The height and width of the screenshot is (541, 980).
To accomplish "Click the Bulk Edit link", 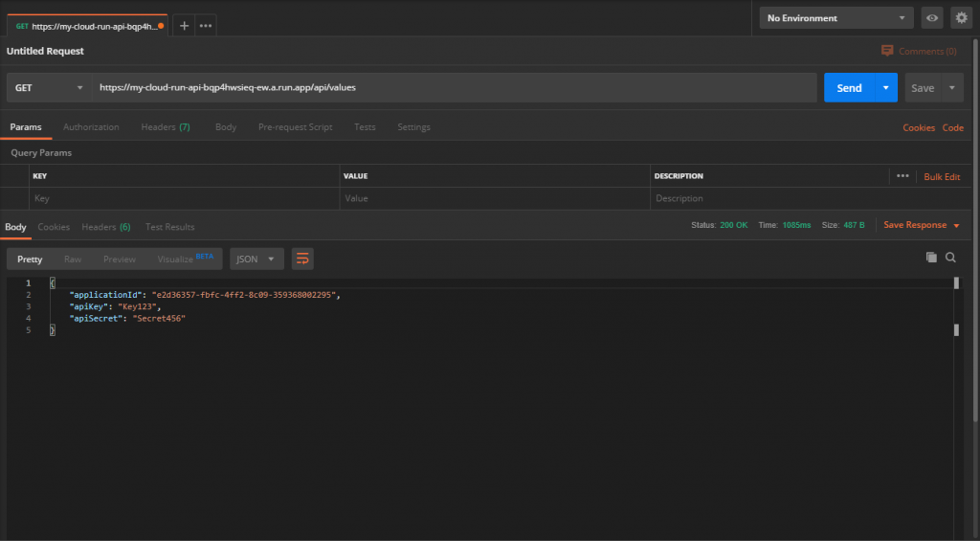I will 942,177.
